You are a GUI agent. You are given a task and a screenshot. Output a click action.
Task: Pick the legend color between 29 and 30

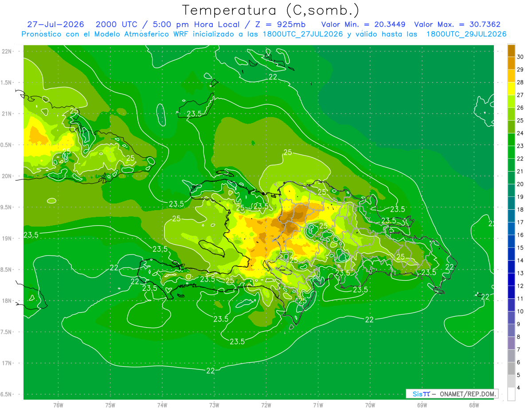click(511, 63)
